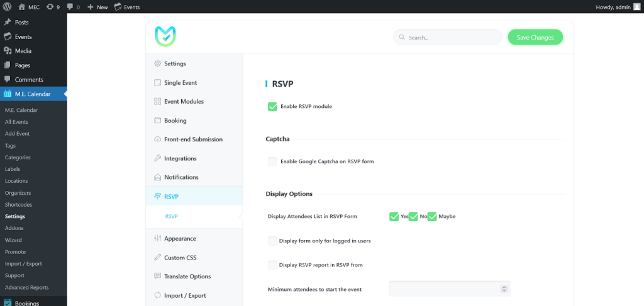Click the Events icon in the admin bar
The image size is (644, 306).
pos(118,6)
